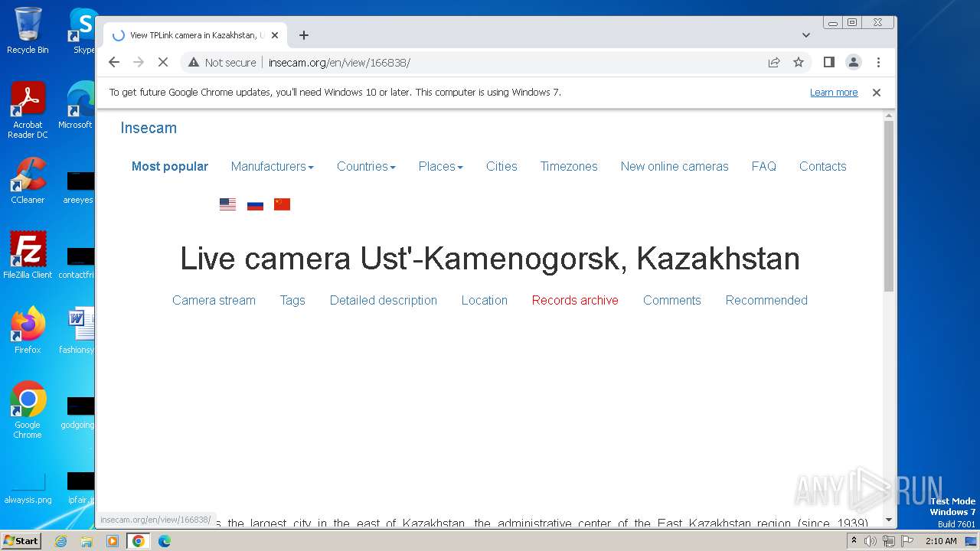The height and width of the screenshot is (551, 980).
Task: Open the FAQ page
Action: click(x=763, y=166)
